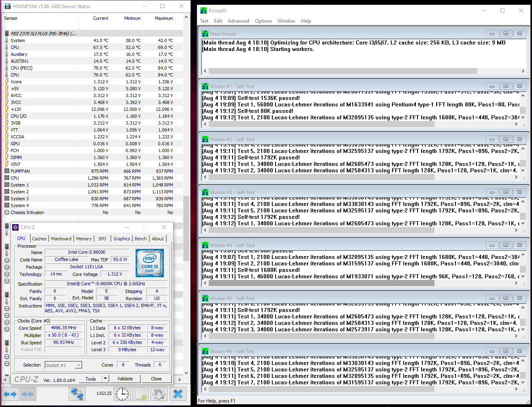The height and width of the screenshot is (407, 532).
Task: Collapse MSI Z370 SLI PLUS sensor group
Action: pyautogui.click(x=6, y=34)
